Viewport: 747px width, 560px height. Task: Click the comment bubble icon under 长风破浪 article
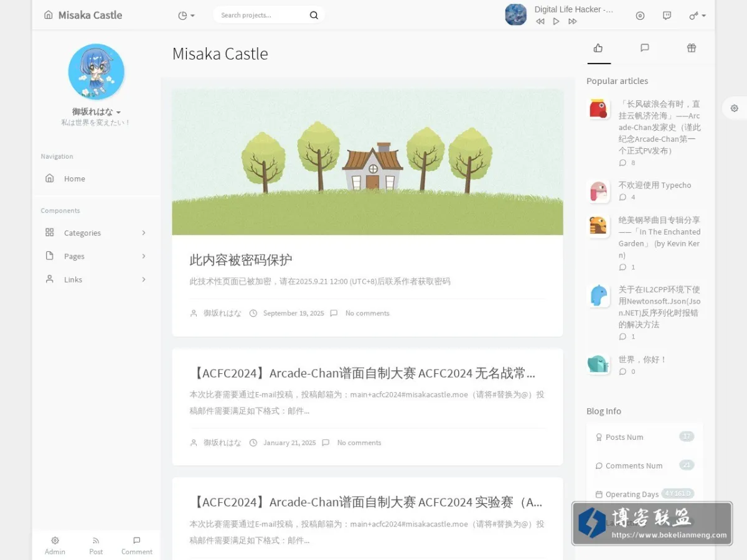[622, 162]
